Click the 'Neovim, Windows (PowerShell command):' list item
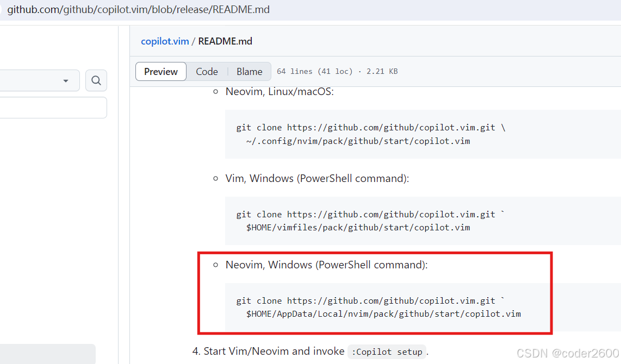 pos(327,265)
